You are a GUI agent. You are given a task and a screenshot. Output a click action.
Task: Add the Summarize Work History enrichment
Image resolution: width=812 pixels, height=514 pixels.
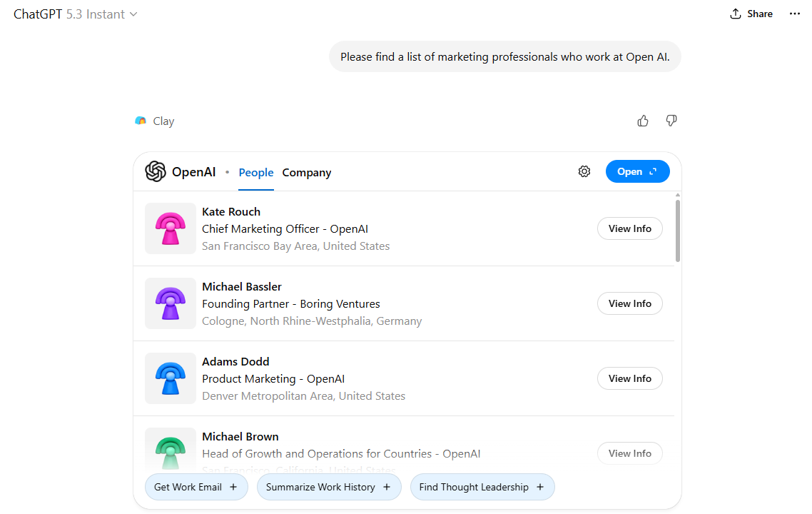[x=329, y=486]
